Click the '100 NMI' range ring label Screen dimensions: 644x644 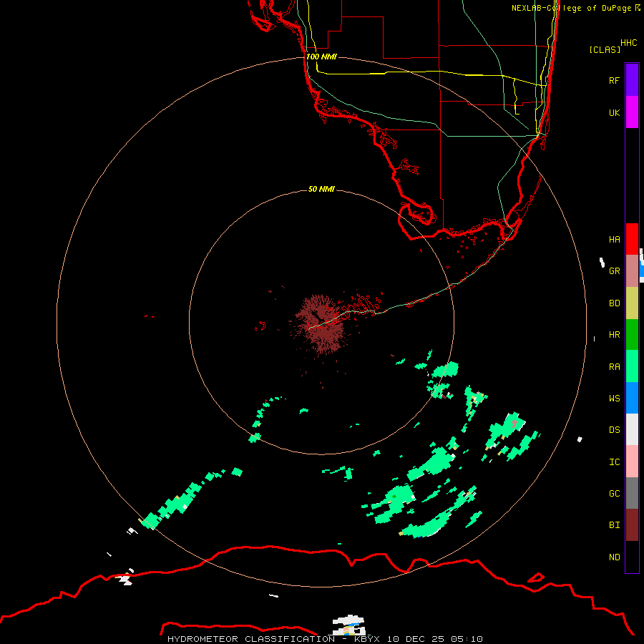pos(321,57)
